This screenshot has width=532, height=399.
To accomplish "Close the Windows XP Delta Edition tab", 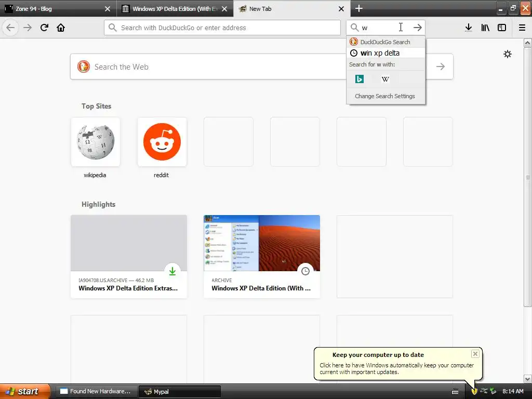I will click(224, 9).
